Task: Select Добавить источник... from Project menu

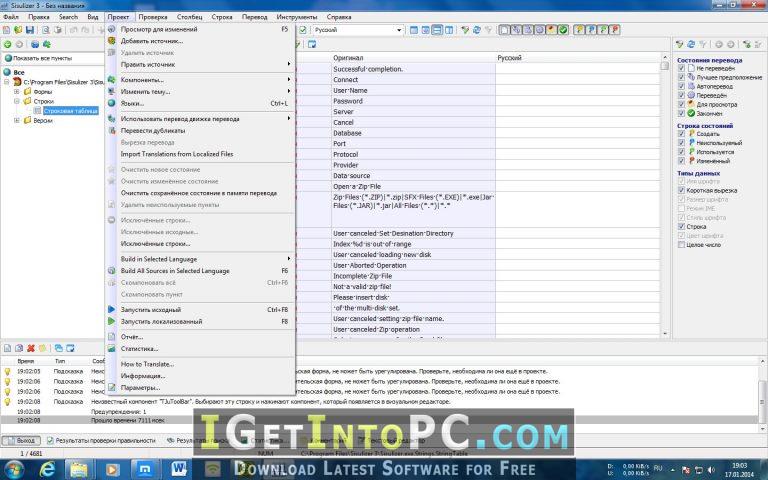Action: point(152,41)
